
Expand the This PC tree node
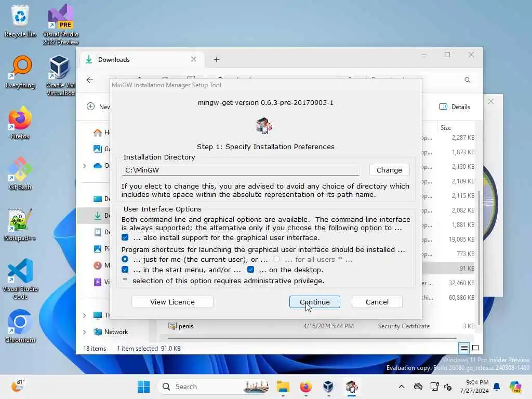(x=85, y=315)
